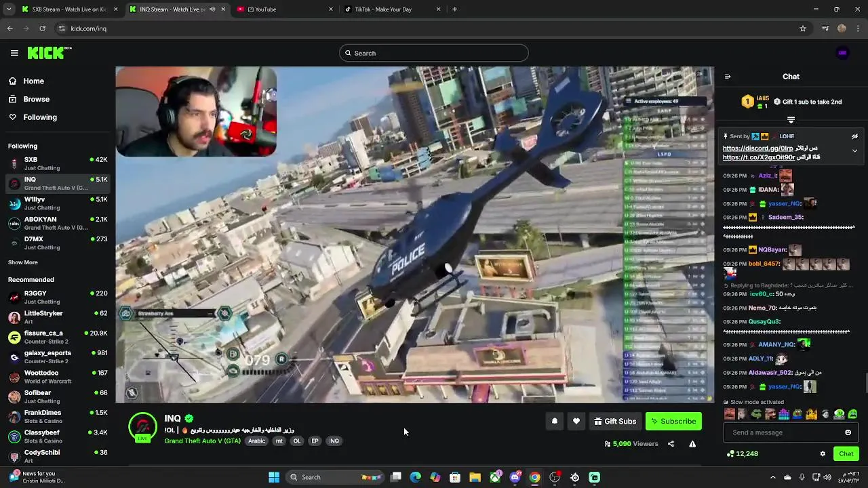Click the INQ channel avatar
Screen dimensions: 868x488
(142, 427)
